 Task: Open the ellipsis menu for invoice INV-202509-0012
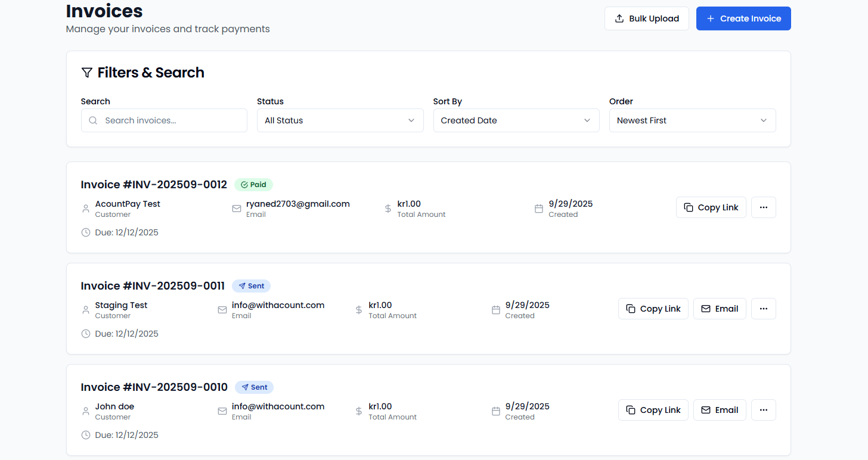[763, 207]
